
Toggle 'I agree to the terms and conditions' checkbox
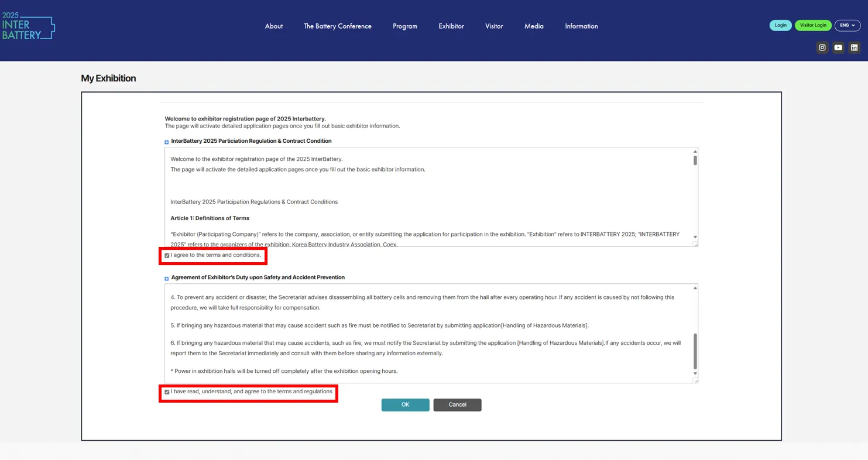tap(167, 256)
